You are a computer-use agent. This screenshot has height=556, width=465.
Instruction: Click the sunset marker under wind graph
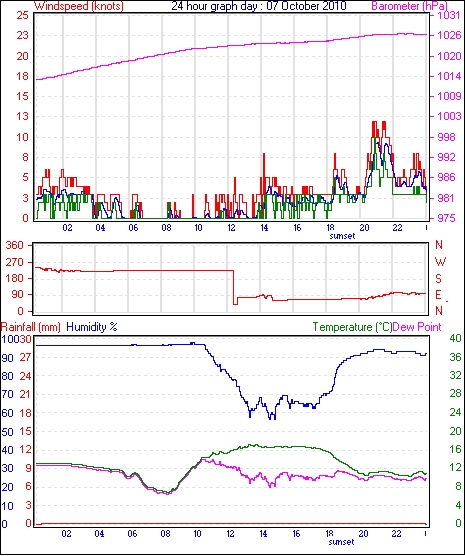point(342,236)
